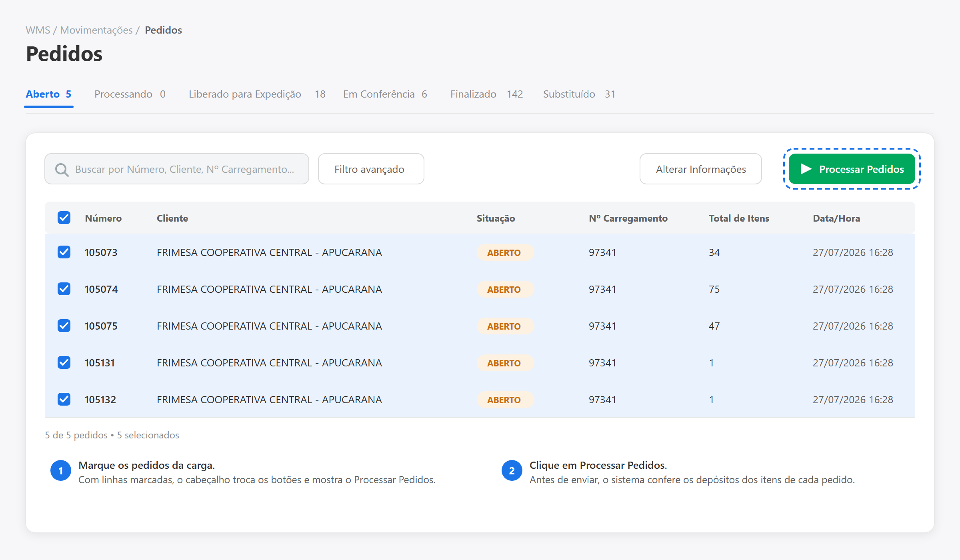Open Movimentações breadcrumb link
Screen dimensions: 960x560
[x=96, y=30]
